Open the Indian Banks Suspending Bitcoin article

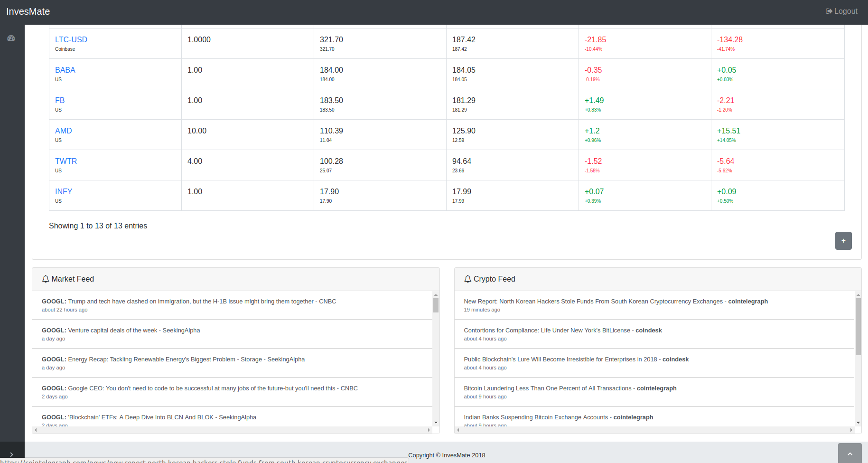click(x=559, y=417)
